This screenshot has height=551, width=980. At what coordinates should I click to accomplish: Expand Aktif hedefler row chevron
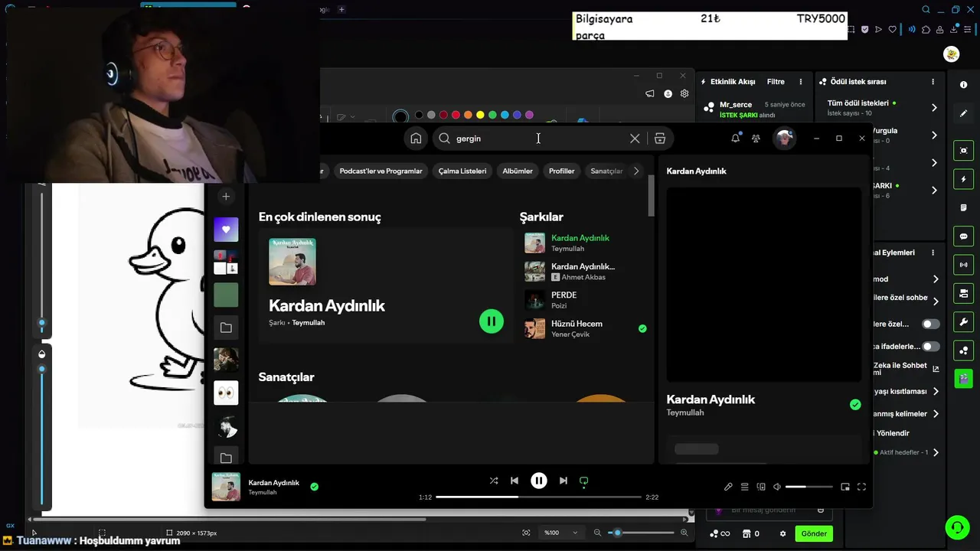tap(936, 452)
